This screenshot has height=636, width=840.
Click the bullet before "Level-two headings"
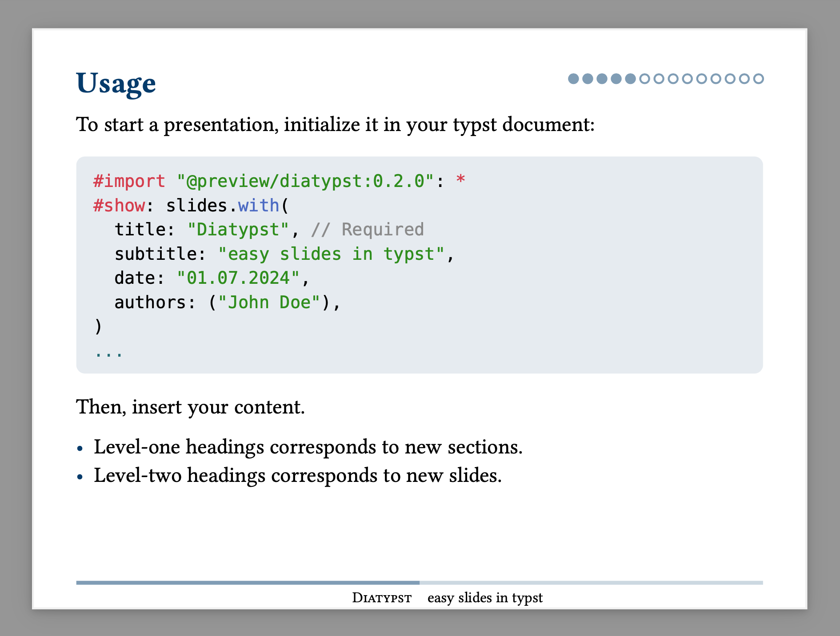click(x=80, y=477)
